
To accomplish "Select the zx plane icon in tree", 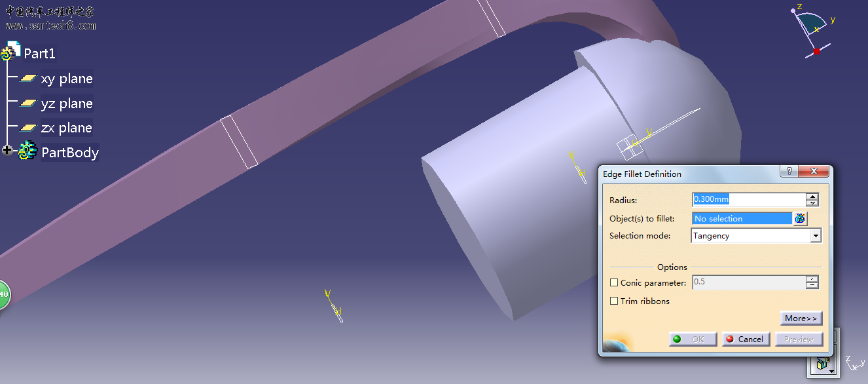I will (28, 128).
